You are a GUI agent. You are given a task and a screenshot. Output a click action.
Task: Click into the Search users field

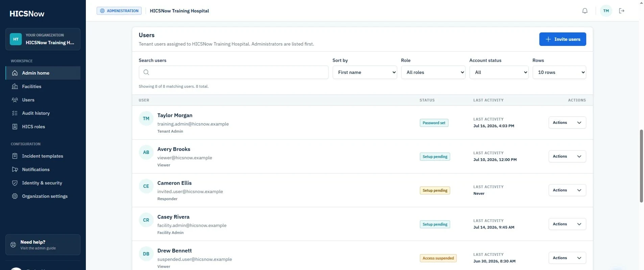click(234, 72)
